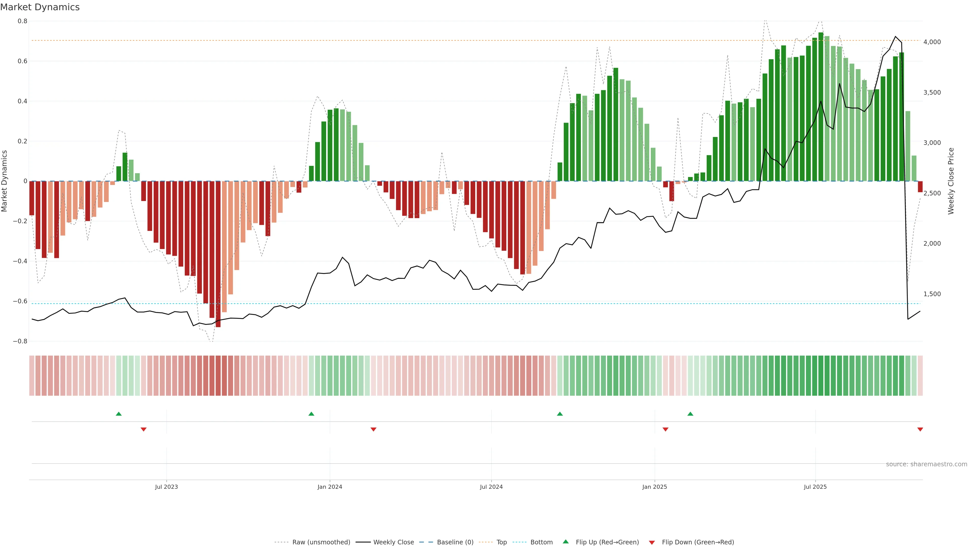Screen dimensions: 980x551
Task: Click the Market Dynamics chart title
Action: pos(40,7)
